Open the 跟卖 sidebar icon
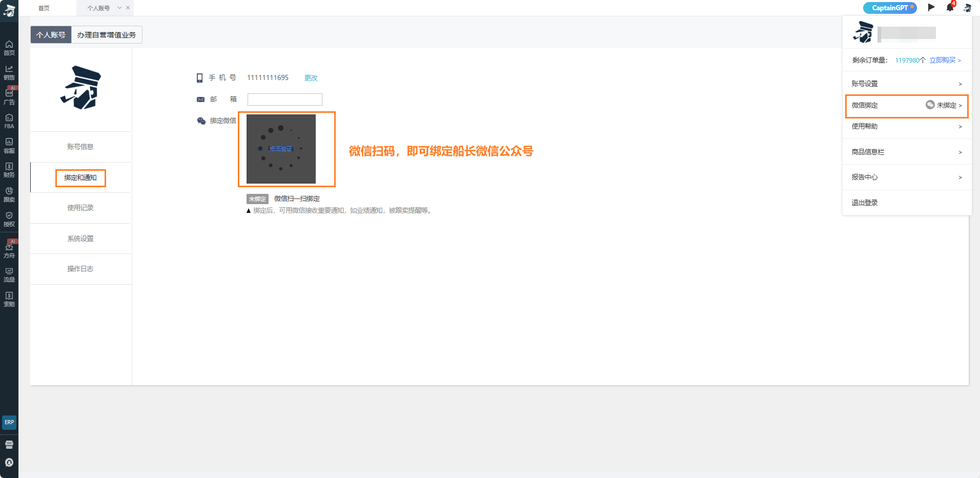This screenshot has height=478, width=980. tap(9, 194)
